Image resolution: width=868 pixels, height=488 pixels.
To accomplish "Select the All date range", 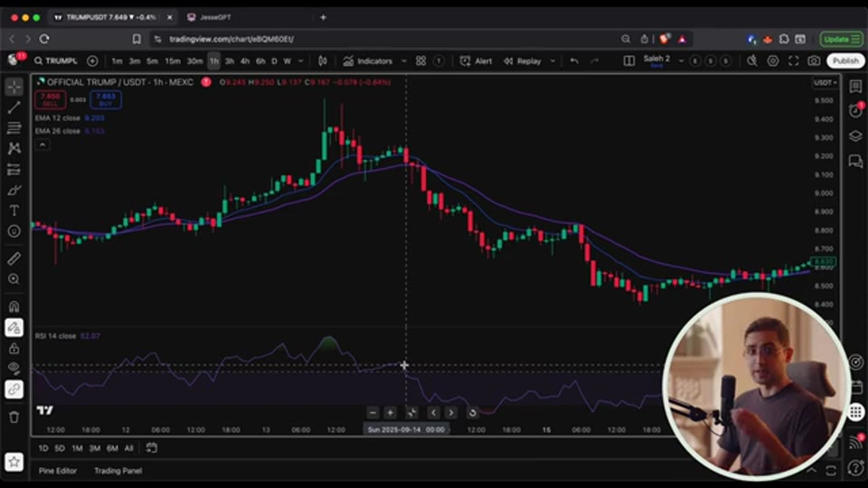I will 129,448.
